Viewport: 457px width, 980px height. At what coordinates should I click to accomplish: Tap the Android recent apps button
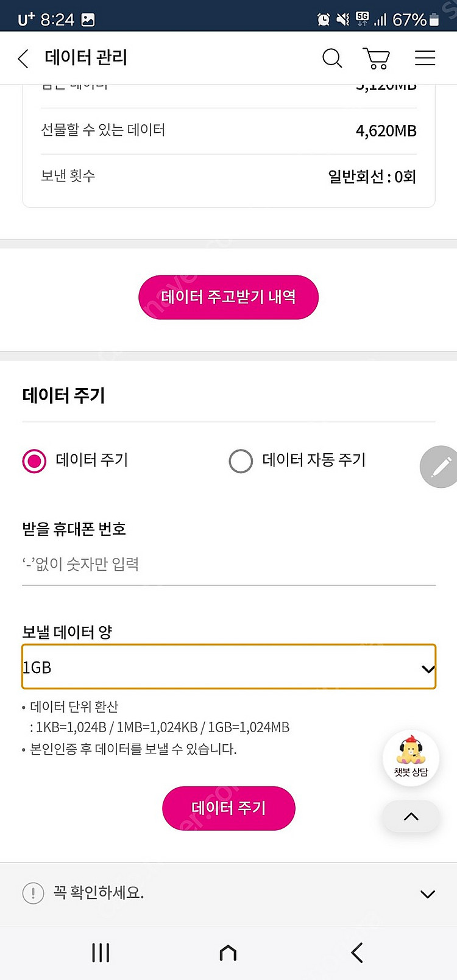pos(101,953)
